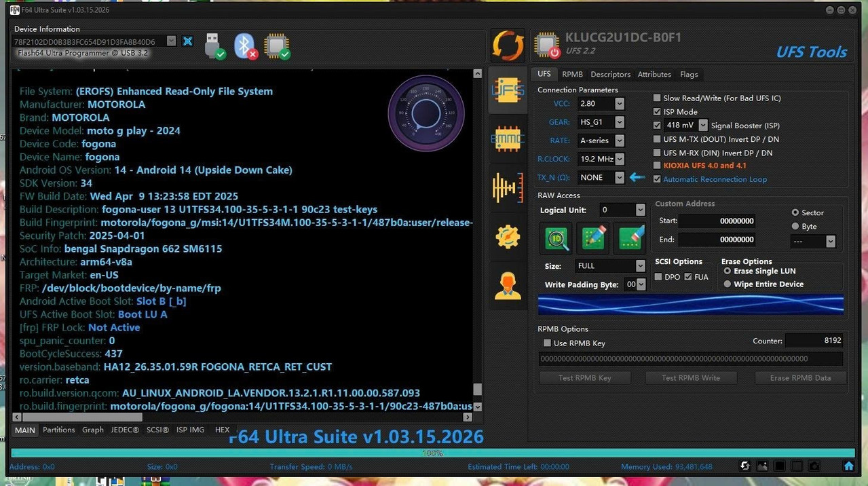Click the F64 app logo in title bar
Screen dimensions: 868x486
14,10
